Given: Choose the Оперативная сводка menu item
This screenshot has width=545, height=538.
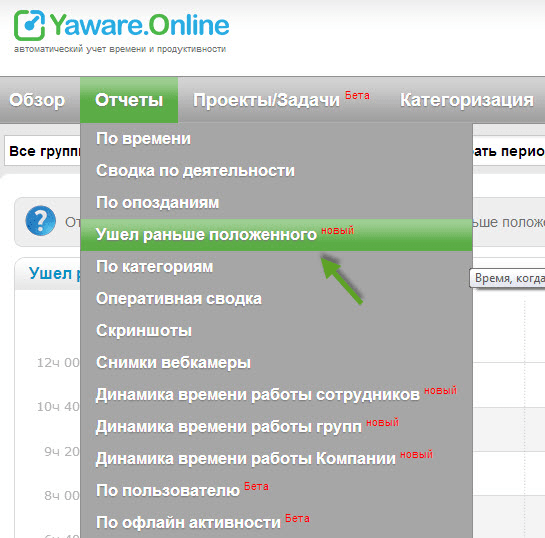Looking at the screenshot, I should tap(276, 299).
